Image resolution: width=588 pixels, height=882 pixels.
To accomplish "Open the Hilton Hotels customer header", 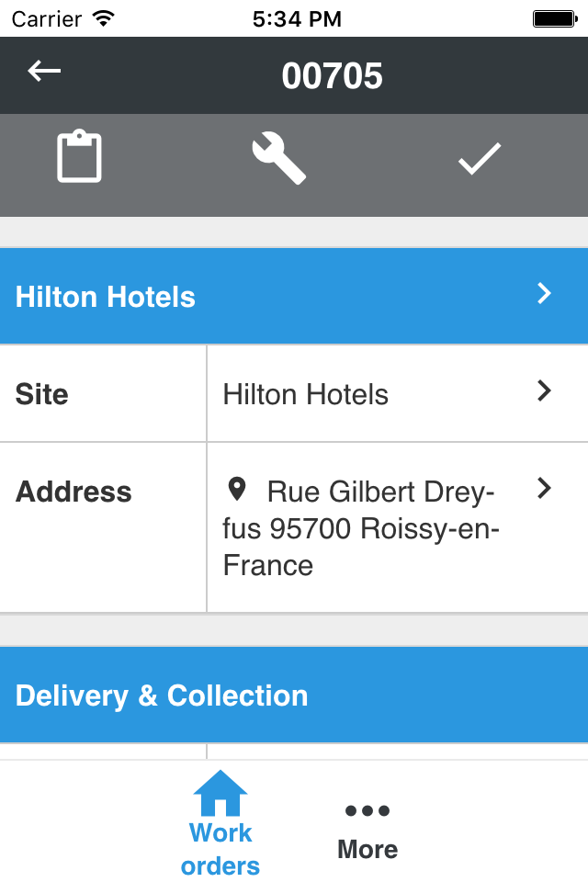I will click(x=294, y=296).
